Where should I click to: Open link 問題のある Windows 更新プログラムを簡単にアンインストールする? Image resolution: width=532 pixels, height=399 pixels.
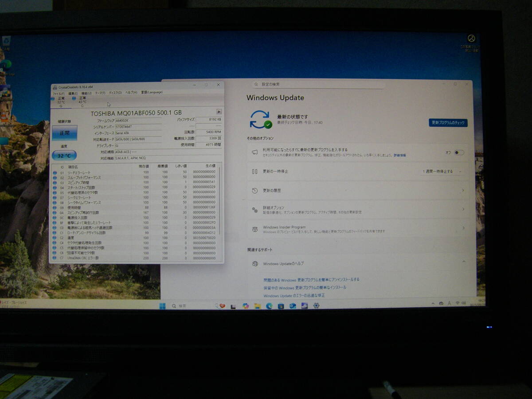311,280
